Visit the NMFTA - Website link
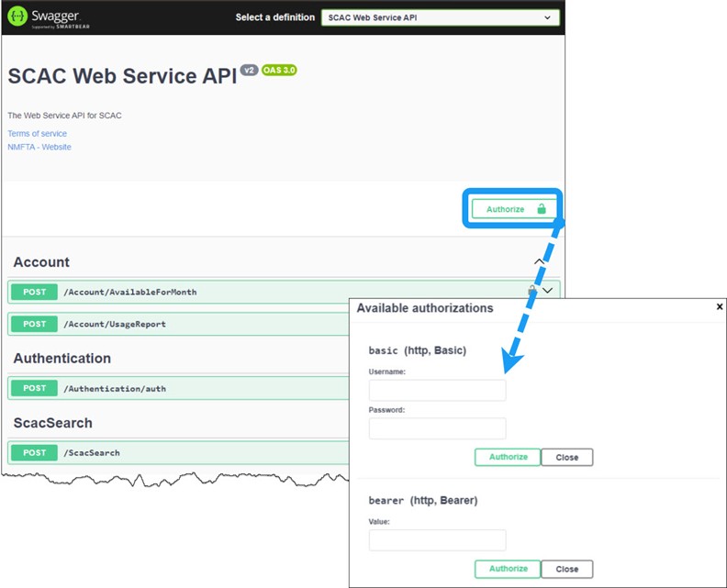Screen dimensions: 727x588 pos(39,147)
